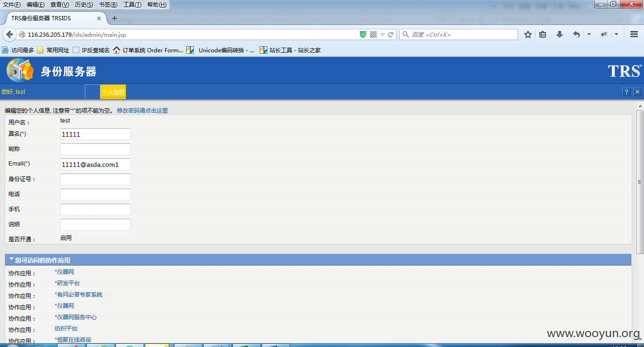644x347 pixels.
Task: Open the address bar history dropdown arrow
Action: click(382, 34)
